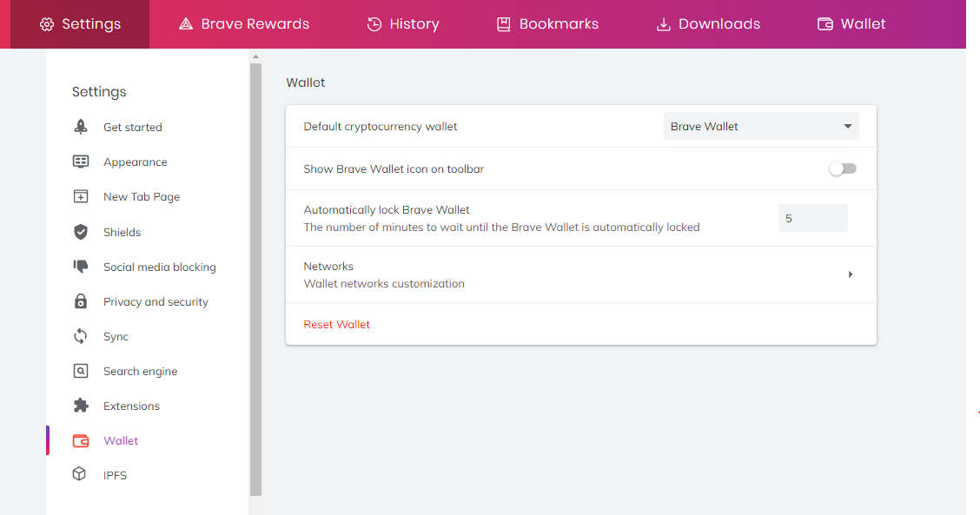Click the New Tab Page plus icon
Viewport: 980px width, 515px height.
point(81,197)
